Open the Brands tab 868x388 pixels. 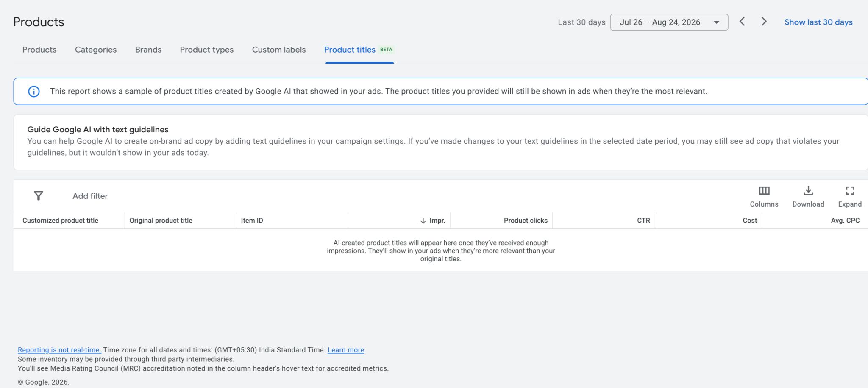[x=148, y=50]
